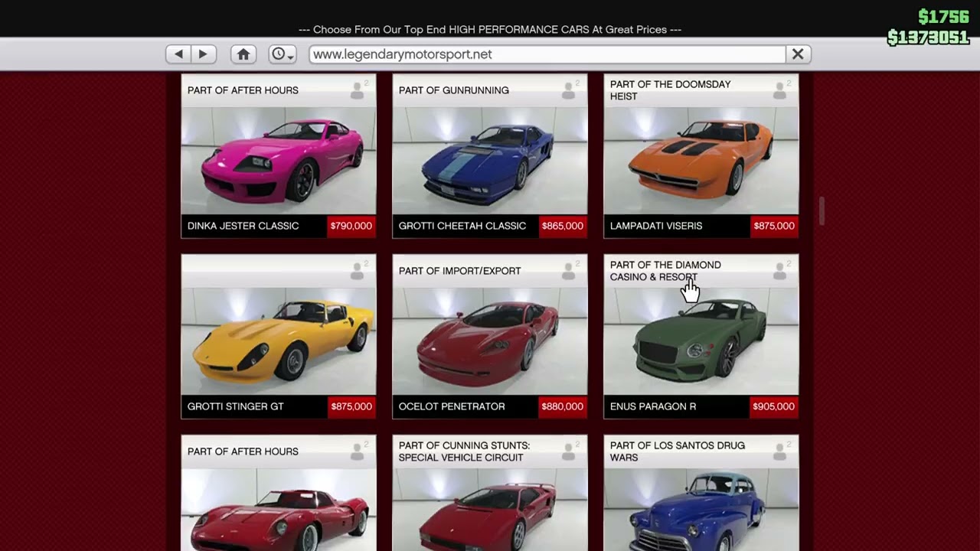Image resolution: width=980 pixels, height=551 pixels.
Task: Select the pink Dinka Jester Classic image
Action: [279, 161]
